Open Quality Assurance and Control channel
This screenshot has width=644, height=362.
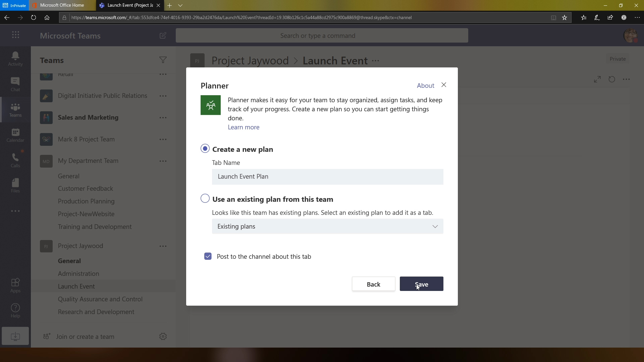click(100, 299)
